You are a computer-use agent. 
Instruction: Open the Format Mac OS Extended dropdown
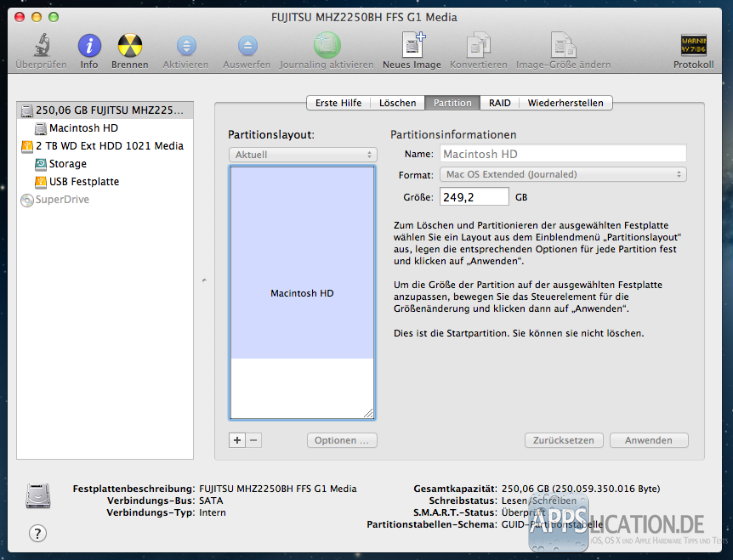[563, 174]
